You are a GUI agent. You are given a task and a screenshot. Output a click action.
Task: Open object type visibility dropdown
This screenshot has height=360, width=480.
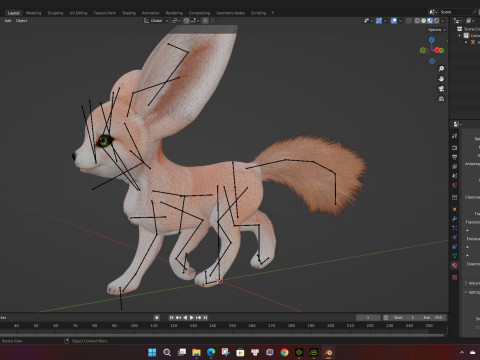368,21
